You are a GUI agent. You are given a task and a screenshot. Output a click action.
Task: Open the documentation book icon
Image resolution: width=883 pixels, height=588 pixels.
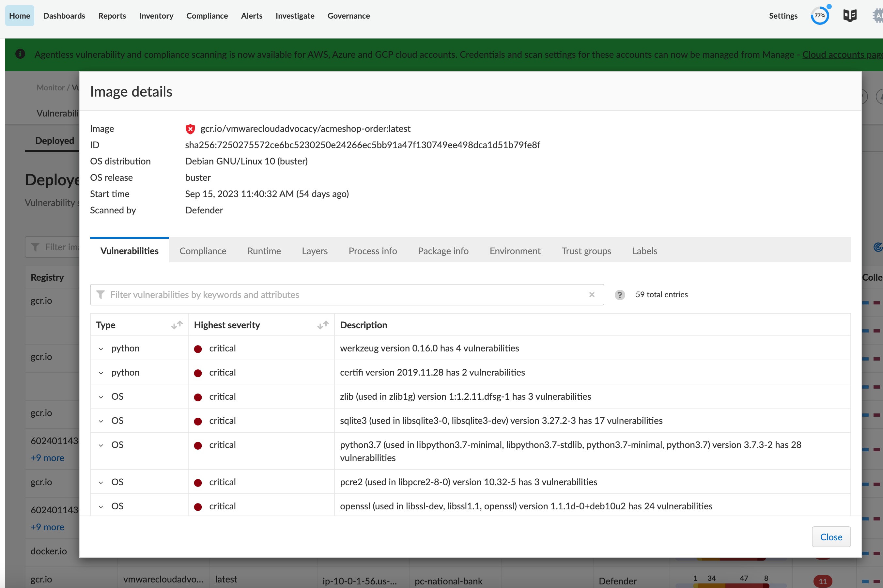click(850, 16)
